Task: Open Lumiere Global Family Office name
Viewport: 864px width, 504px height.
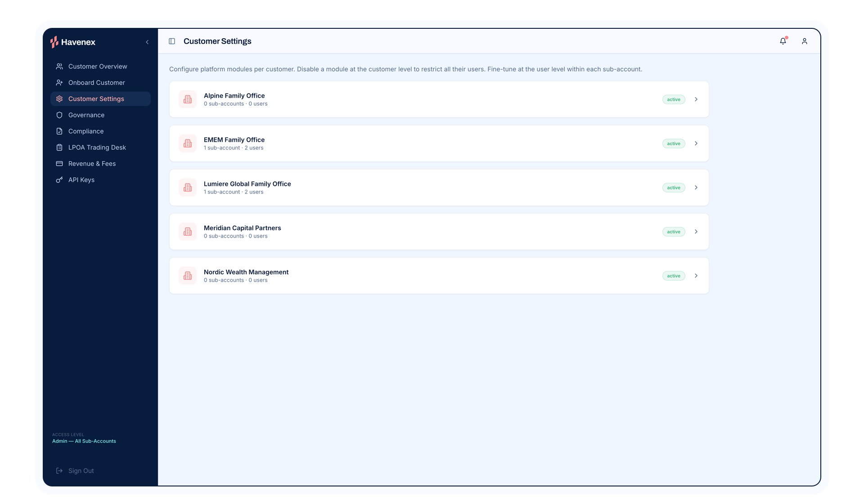Action: click(x=247, y=184)
